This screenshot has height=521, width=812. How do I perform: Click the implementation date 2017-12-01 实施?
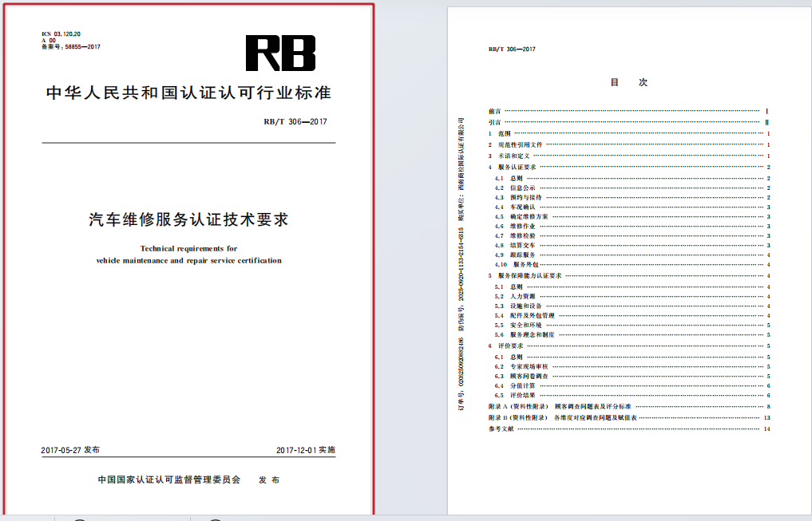coord(306,450)
